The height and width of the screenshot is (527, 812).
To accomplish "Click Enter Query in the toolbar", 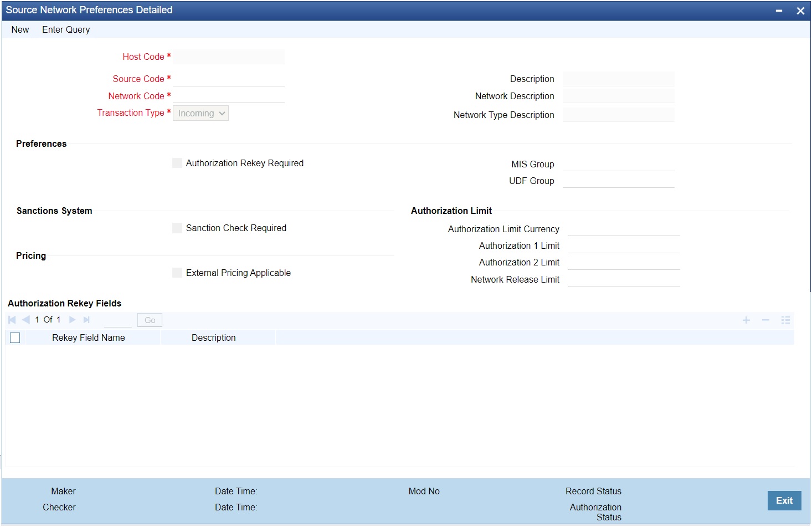I will click(66, 29).
